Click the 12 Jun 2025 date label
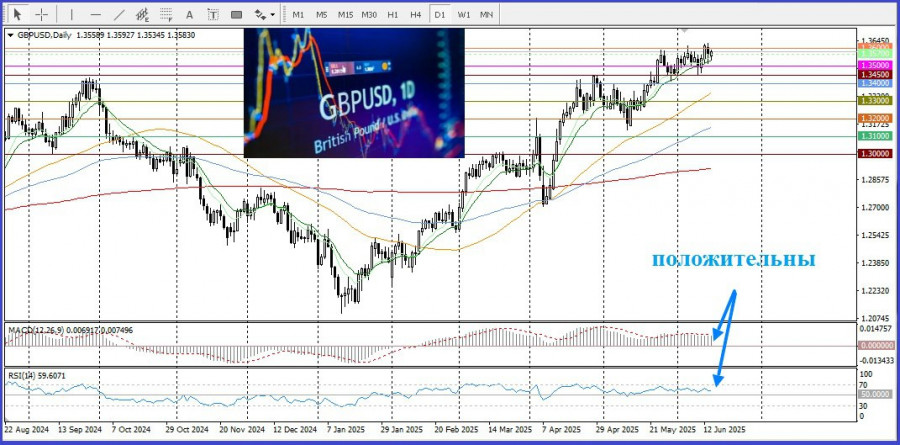900x445 pixels. (723, 429)
